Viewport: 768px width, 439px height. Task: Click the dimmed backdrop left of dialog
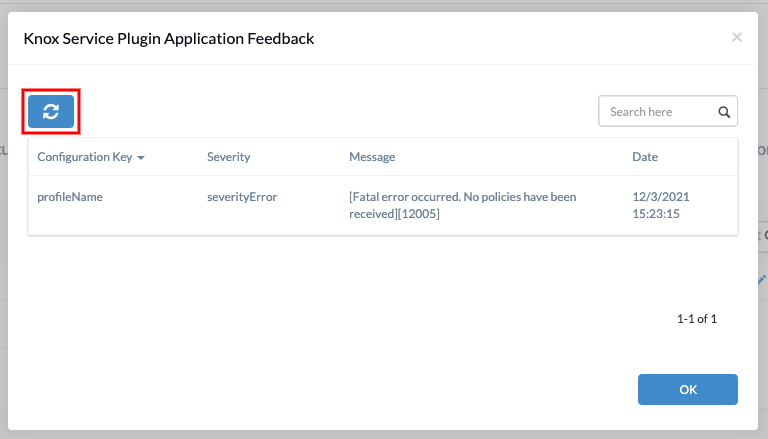coord(3,220)
